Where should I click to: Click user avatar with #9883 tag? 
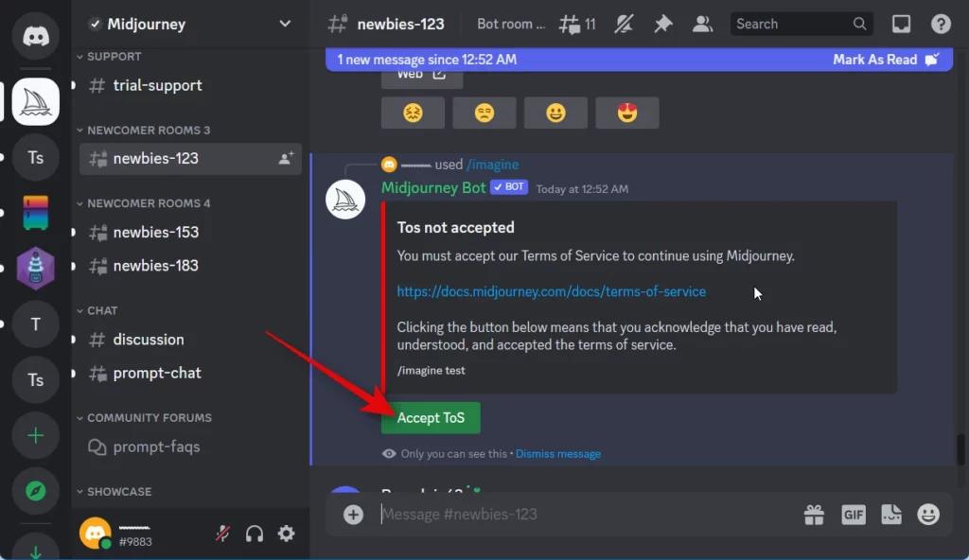pyautogui.click(x=96, y=533)
